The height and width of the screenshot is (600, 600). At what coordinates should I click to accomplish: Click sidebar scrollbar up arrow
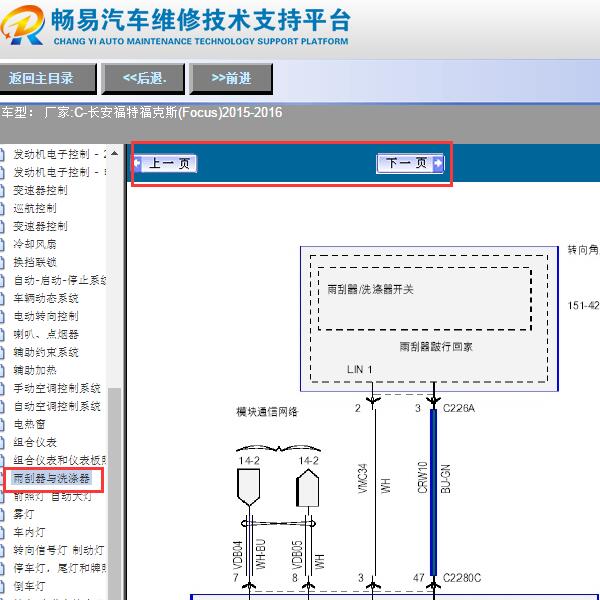coord(114,153)
